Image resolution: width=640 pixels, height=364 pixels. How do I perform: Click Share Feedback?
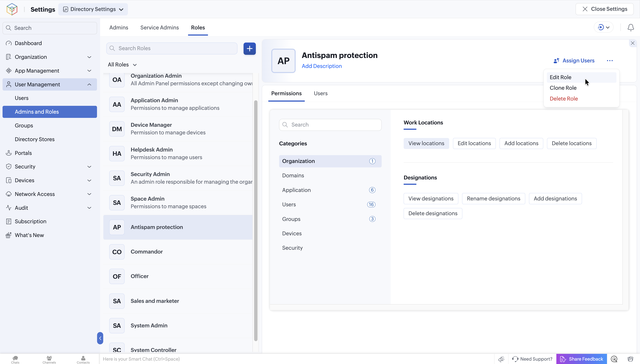pyautogui.click(x=582, y=359)
